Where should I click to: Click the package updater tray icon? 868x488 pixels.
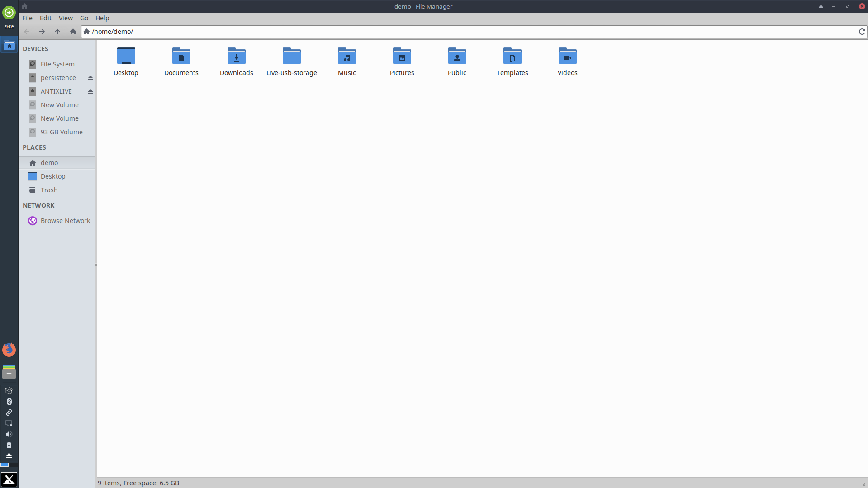9,391
